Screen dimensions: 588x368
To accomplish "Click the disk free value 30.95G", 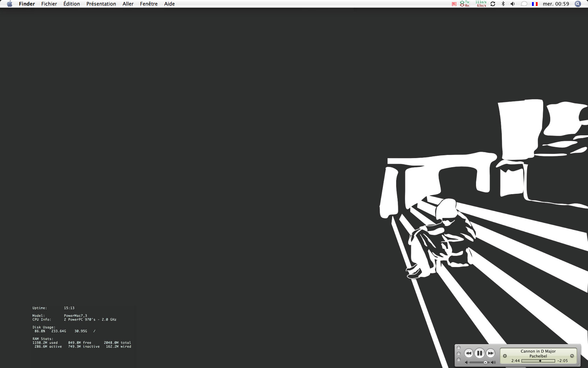I will (x=81, y=331).
